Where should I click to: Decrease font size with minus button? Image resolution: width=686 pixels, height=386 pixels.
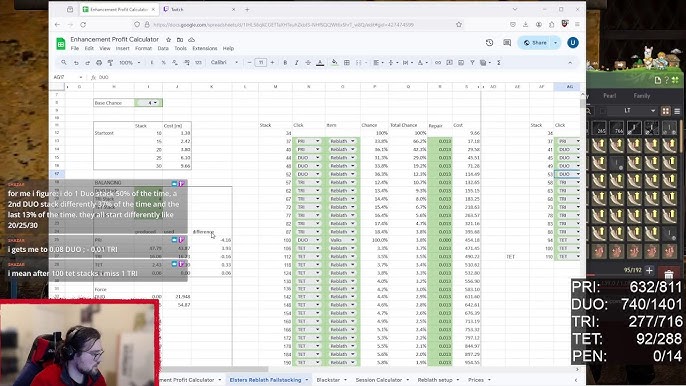249,63
